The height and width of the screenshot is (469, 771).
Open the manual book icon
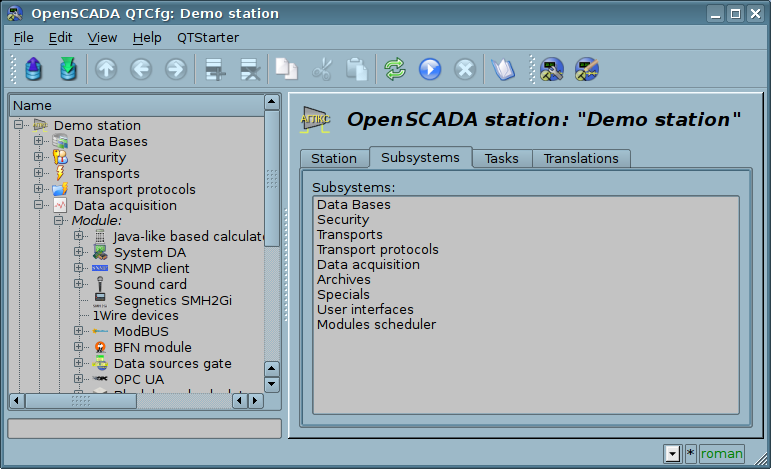click(x=503, y=69)
